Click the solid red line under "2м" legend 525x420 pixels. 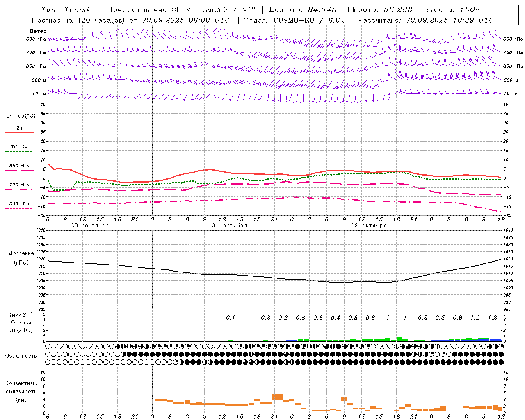coord(19,132)
